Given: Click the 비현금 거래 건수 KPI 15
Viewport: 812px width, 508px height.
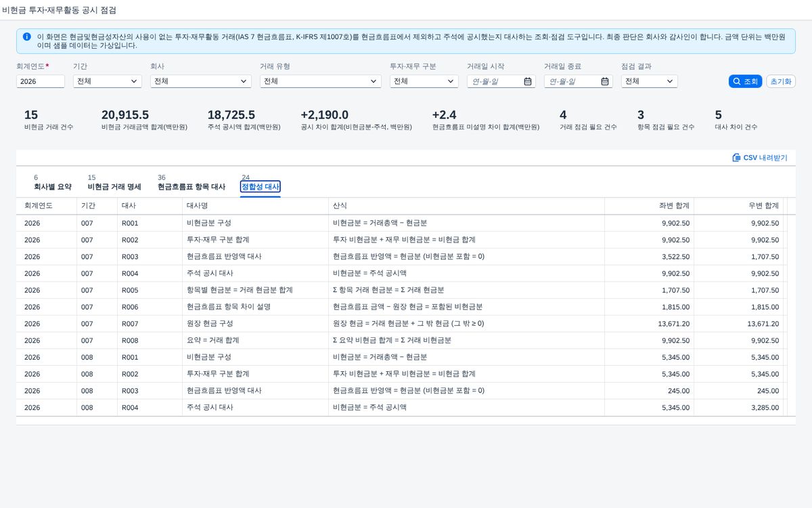Looking at the screenshot, I should coord(49,120).
